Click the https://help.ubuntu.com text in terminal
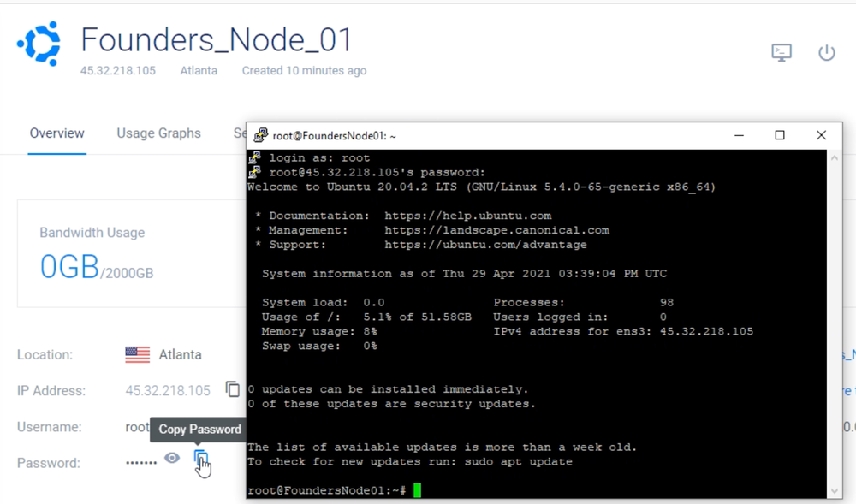This screenshot has width=856, height=504. (x=468, y=216)
